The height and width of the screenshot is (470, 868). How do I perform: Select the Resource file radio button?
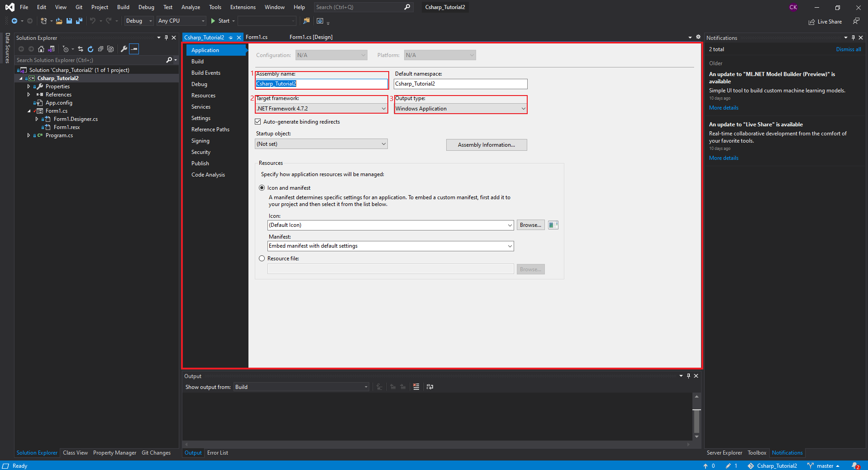click(x=262, y=259)
